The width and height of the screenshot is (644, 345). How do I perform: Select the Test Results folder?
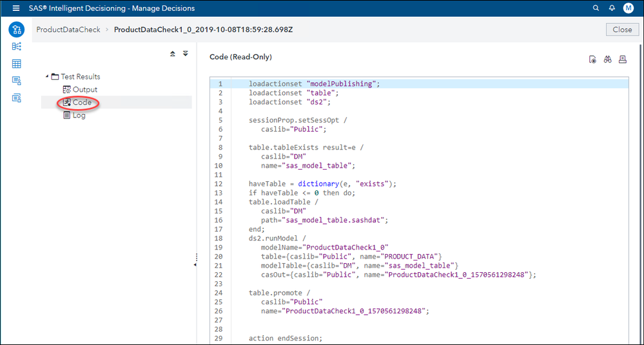point(81,76)
